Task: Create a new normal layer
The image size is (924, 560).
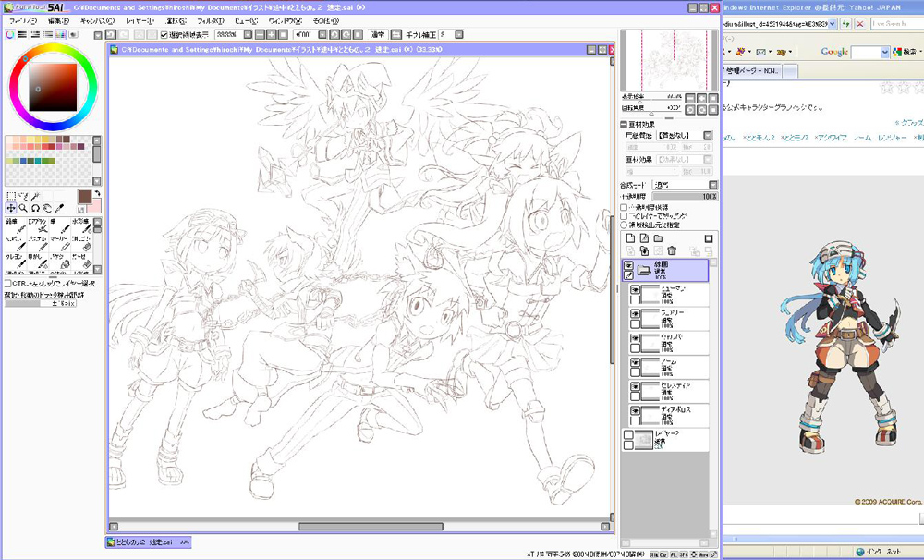Action: pos(630,238)
